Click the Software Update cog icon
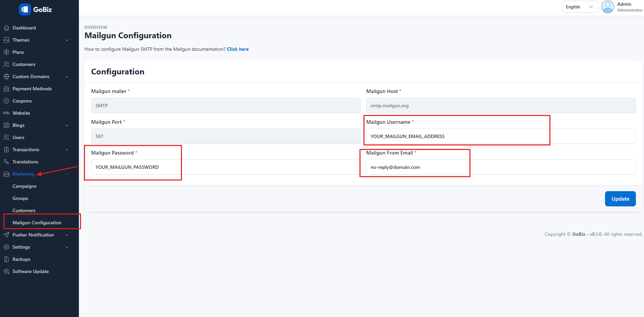 click(x=6, y=271)
